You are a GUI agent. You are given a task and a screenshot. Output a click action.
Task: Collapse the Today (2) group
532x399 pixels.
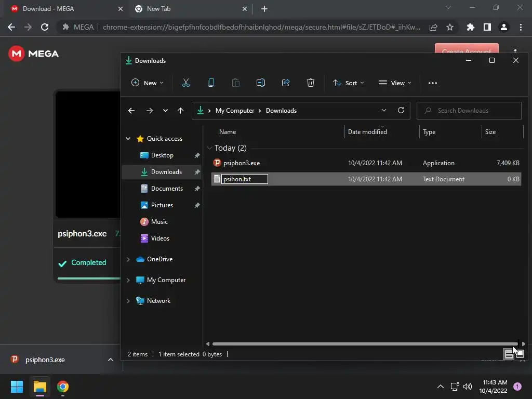(209, 148)
